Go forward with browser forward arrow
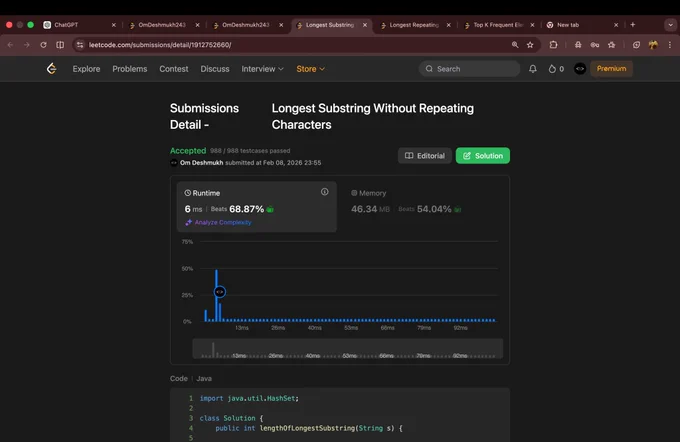Screen dimensions: 680x442 [27, 45]
